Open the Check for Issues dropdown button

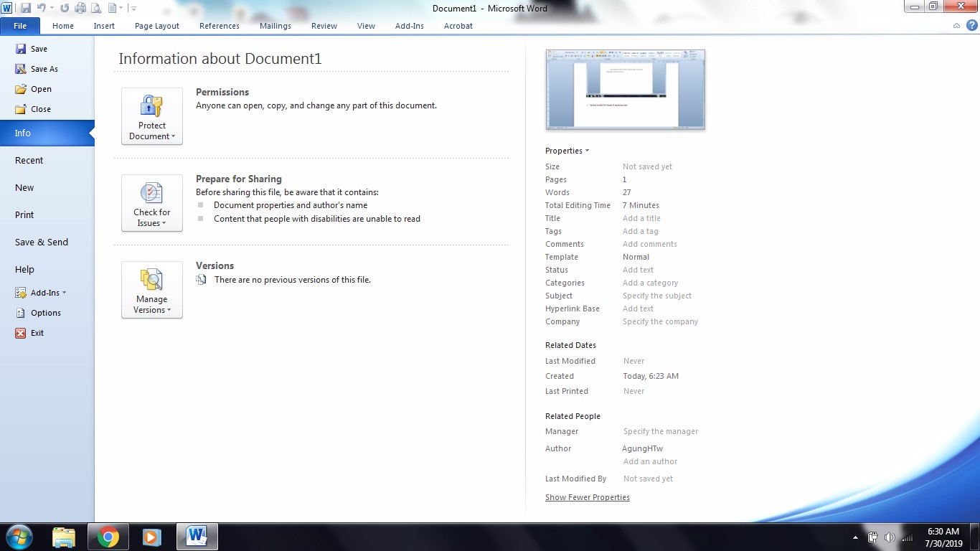pos(152,203)
